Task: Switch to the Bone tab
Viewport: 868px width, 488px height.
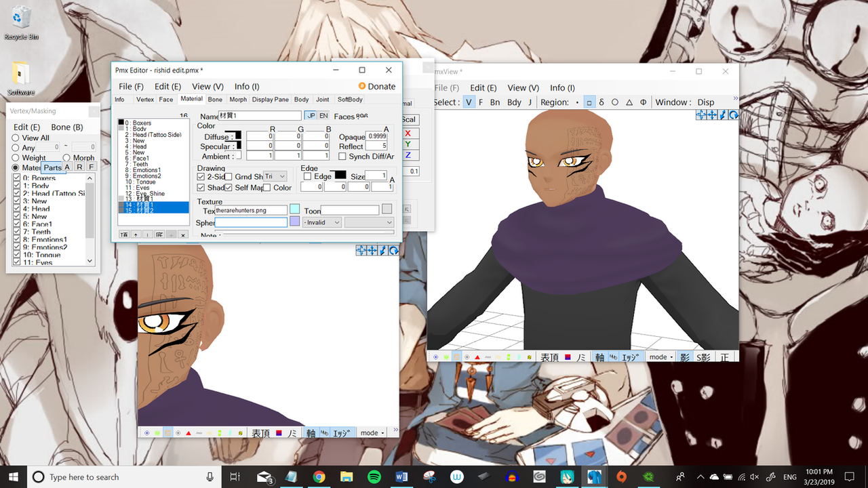Action: (x=215, y=100)
